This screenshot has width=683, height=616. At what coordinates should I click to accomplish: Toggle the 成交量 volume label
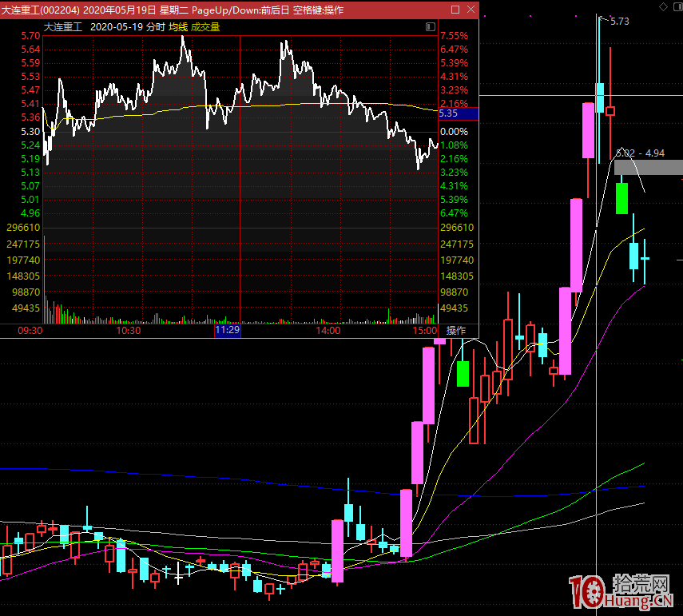click(205, 26)
